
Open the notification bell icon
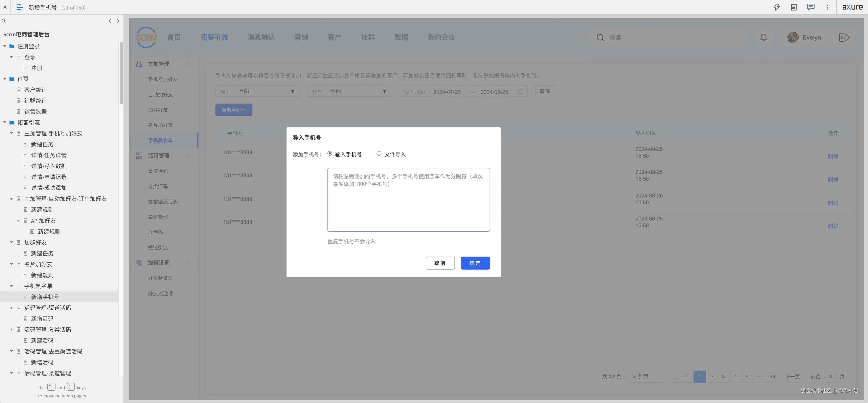[763, 37]
